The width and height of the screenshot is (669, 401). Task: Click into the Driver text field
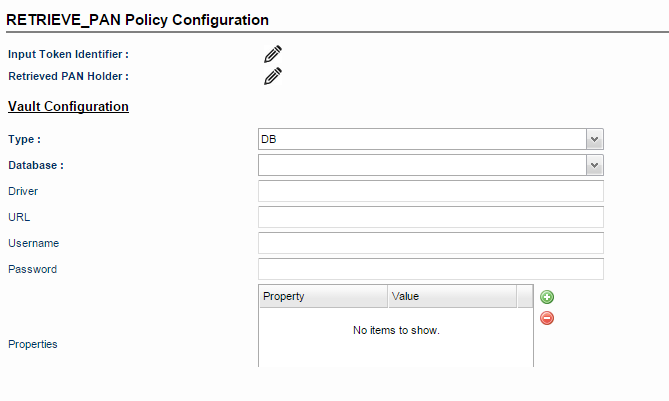tap(430, 191)
